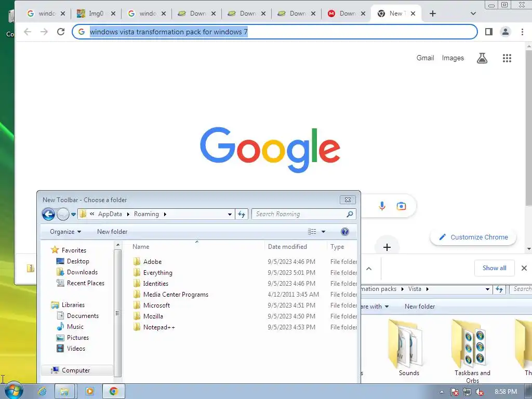Open the Organize dropdown menu

coord(65,232)
